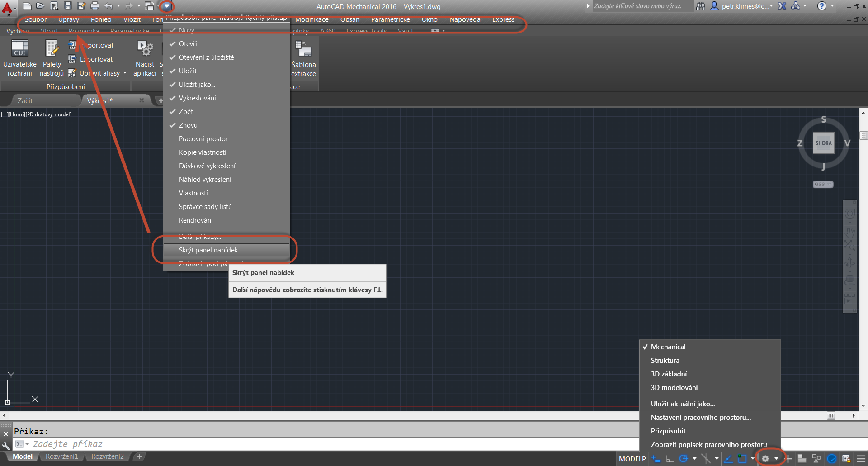868x466 pixels.
Task: Select Skrýt panel nabídek menu item
Action: (208, 250)
